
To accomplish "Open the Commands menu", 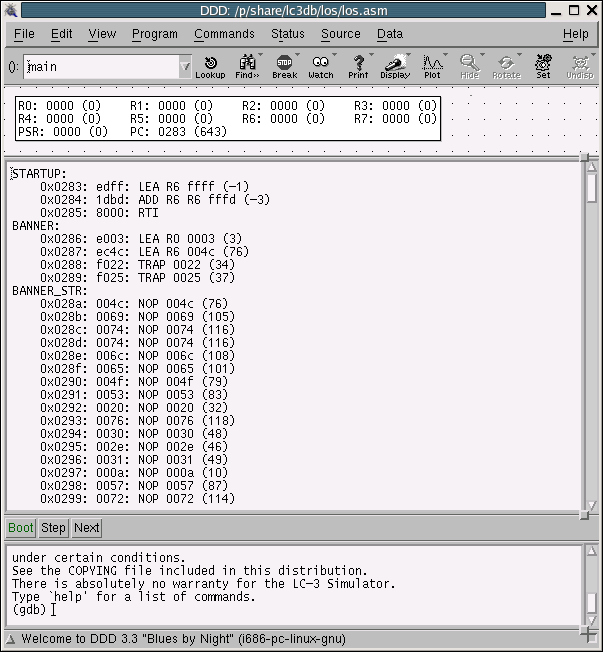I will [x=224, y=34].
